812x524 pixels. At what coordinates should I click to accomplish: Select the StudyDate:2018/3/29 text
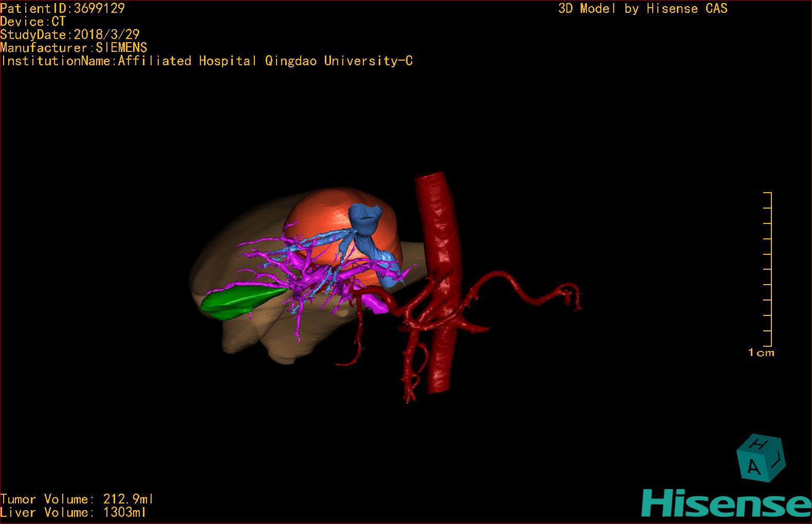[70, 34]
